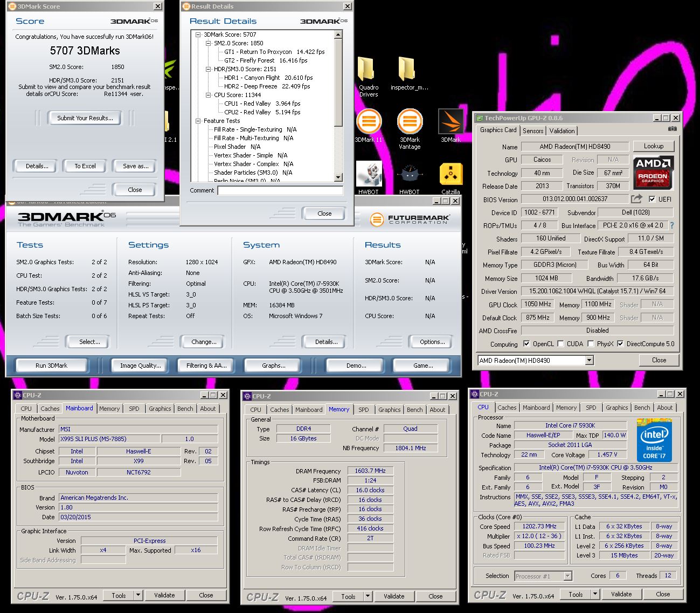The image size is (700, 613).
Task: Collapse the HDR/SM3.0 Score: 2151 node
Action: (x=208, y=69)
